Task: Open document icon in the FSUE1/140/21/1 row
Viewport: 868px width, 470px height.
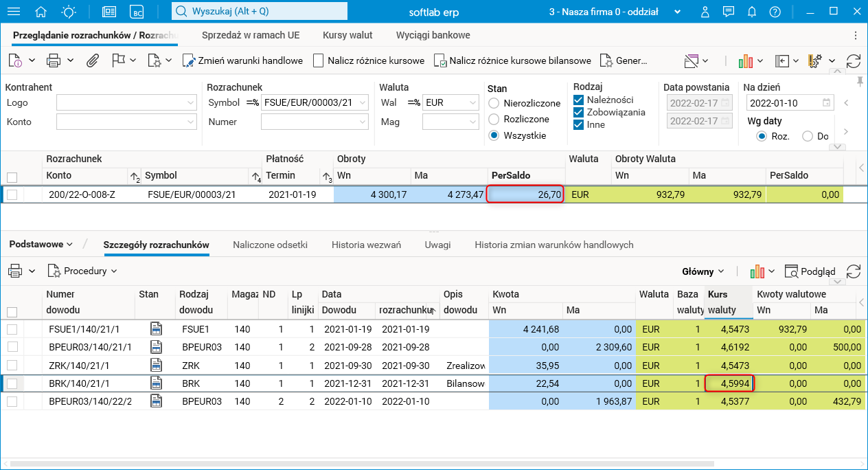Action: coord(156,329)
